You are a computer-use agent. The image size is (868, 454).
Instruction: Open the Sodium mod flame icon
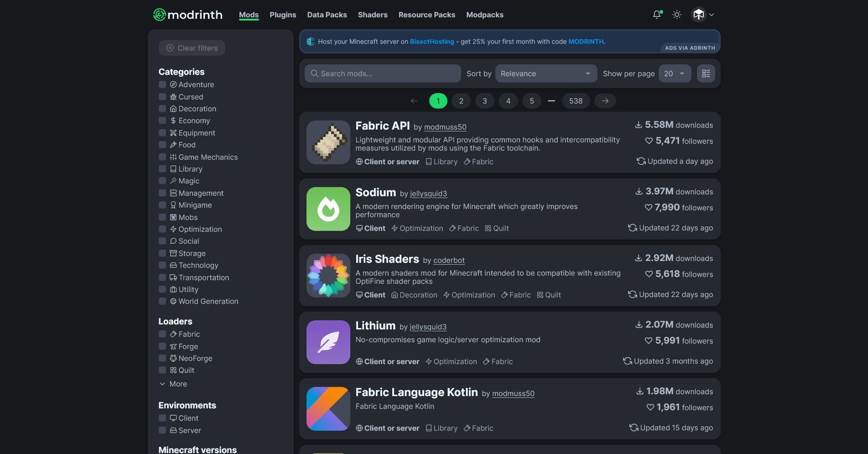[x=328, y=209]
